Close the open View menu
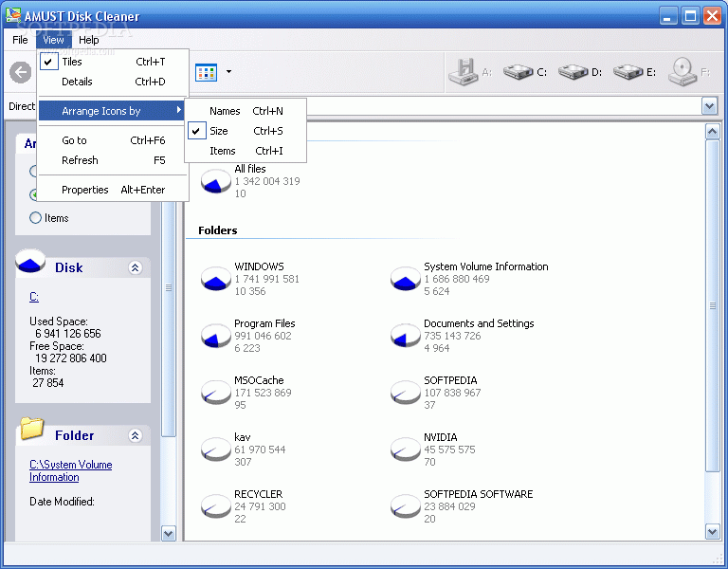 click(x=53, y=40)
